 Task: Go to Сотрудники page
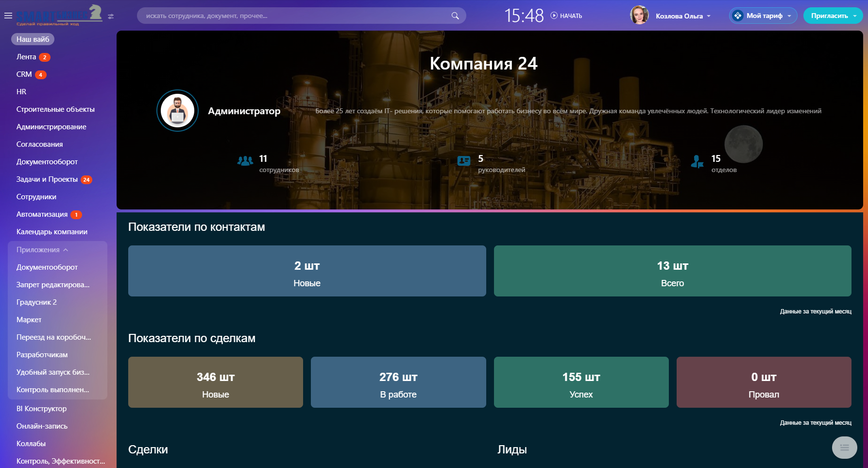pos(36,197)
